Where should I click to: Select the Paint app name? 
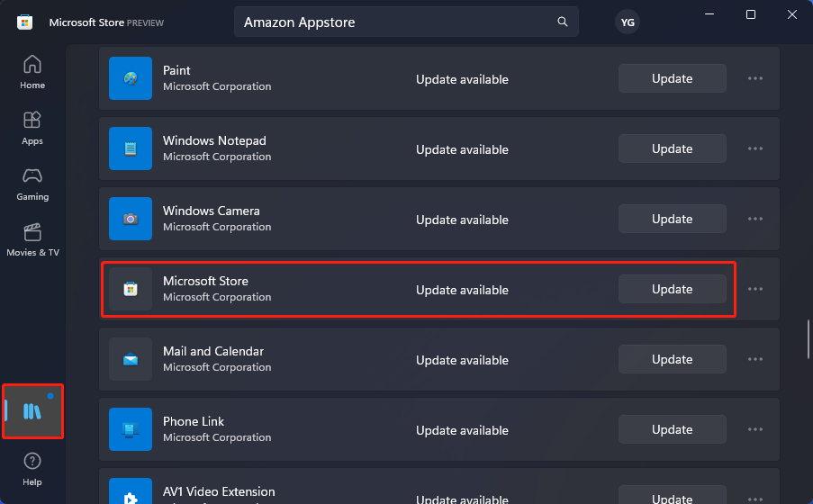click(x=176, y=70)
